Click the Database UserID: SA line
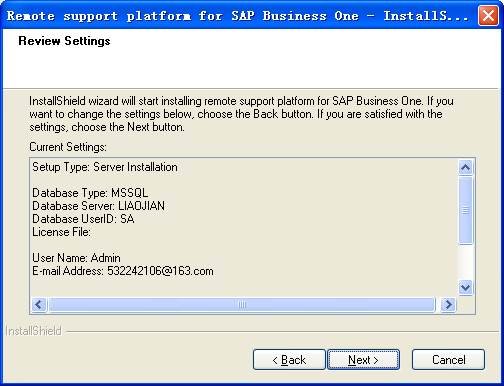 83,219
